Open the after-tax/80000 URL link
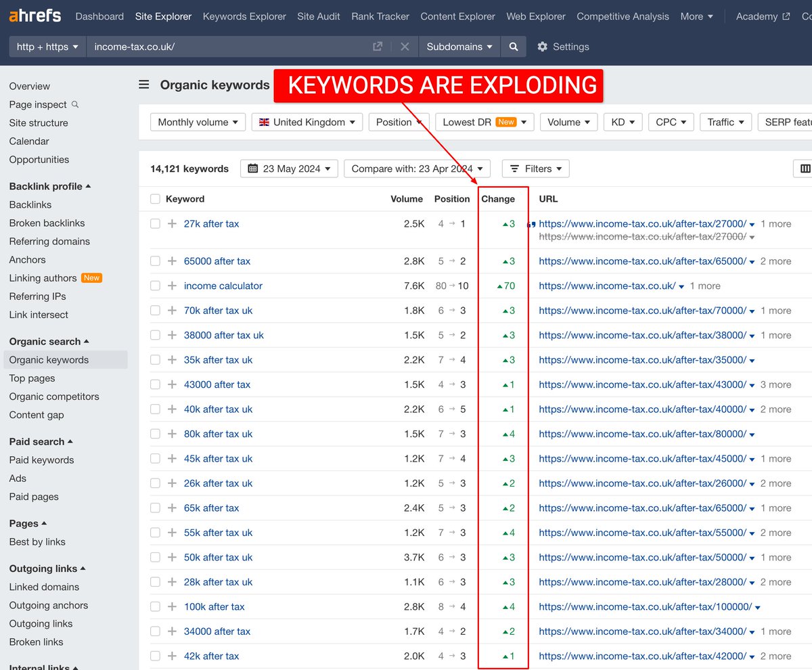Viewport: 812px width, 670px height. 643,434
